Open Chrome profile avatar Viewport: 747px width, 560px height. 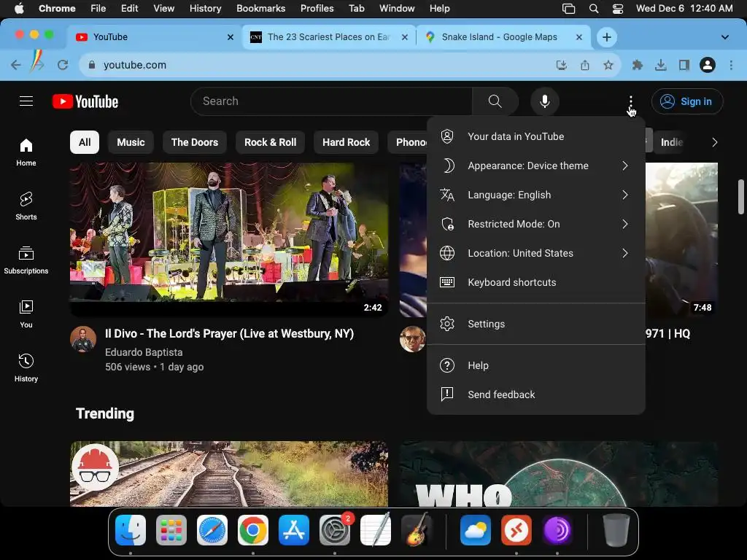(x=708, y=65)
